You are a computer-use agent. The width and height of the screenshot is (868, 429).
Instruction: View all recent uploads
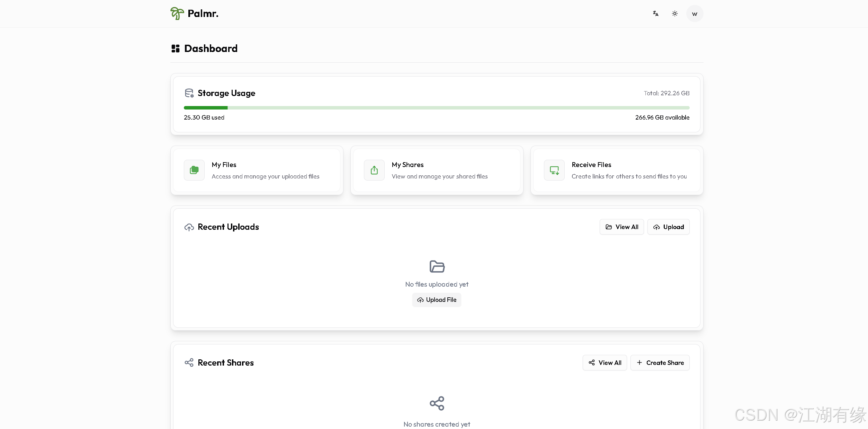621,227
